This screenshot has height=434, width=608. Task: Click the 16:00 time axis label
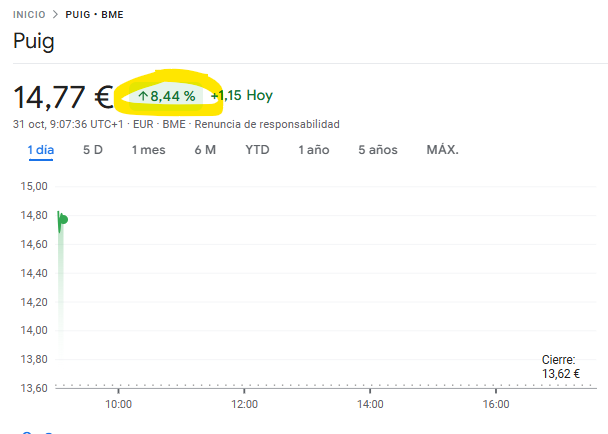[496, 404]
